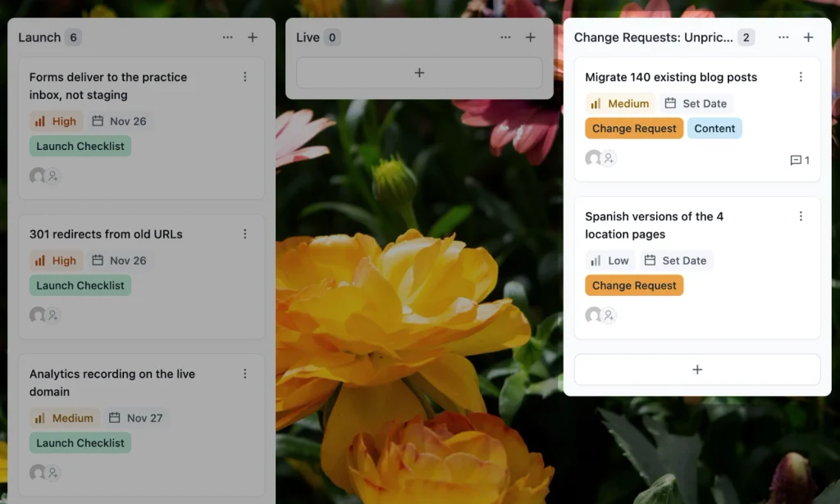Viewport: 840px width, 504px height.
Task: Change High priority on 301 redirects card
Action: click(56, 261)
